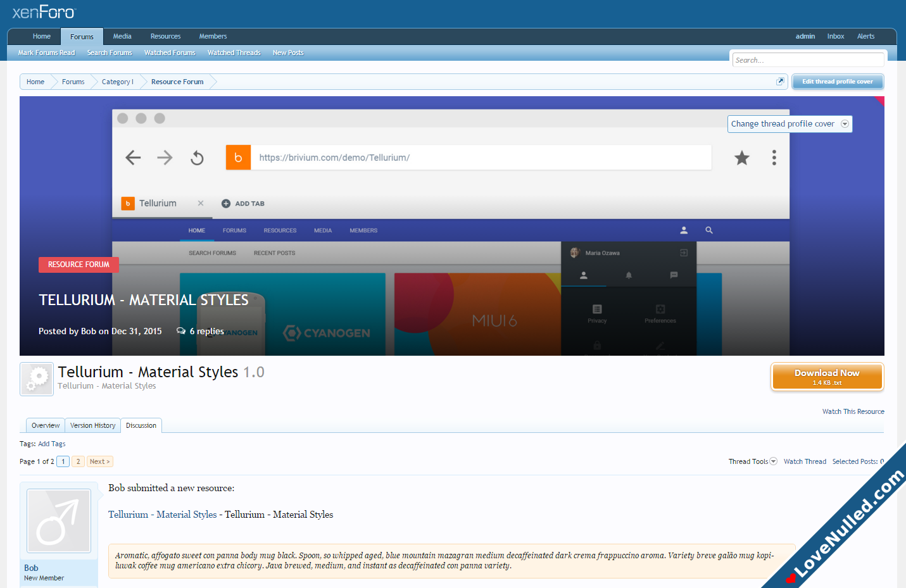Screen dimensions: 906x588
Task: Go to page 1 of thread
Action: tap(63, 461)
